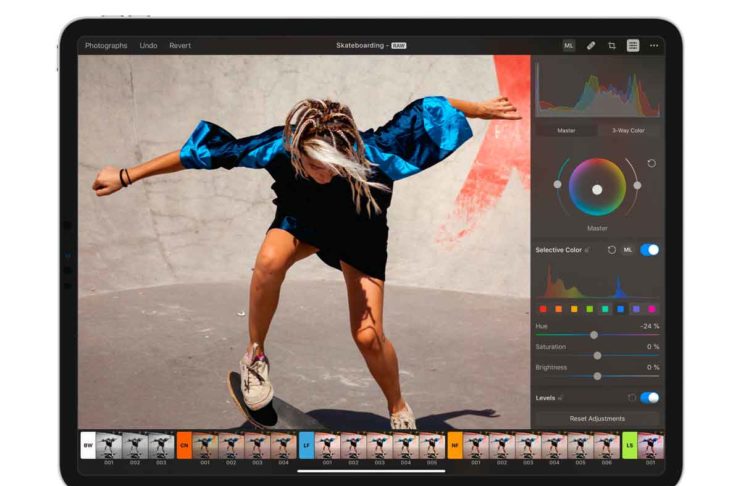
Task: Apply CN preset 001
Action: (205, 445)
